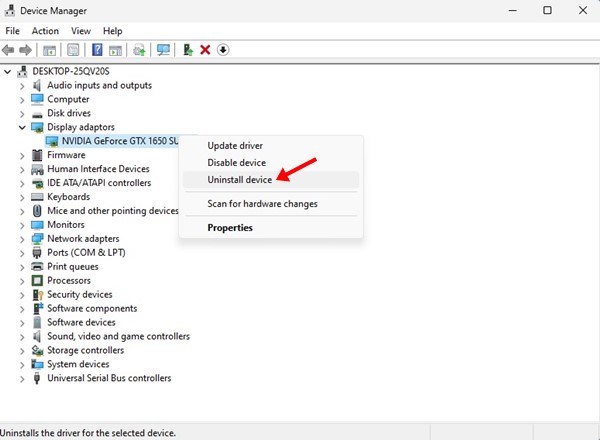Screen dimensions: 600x440
Task: Click the blue Help question mark icon
Action: pos(97,50)
